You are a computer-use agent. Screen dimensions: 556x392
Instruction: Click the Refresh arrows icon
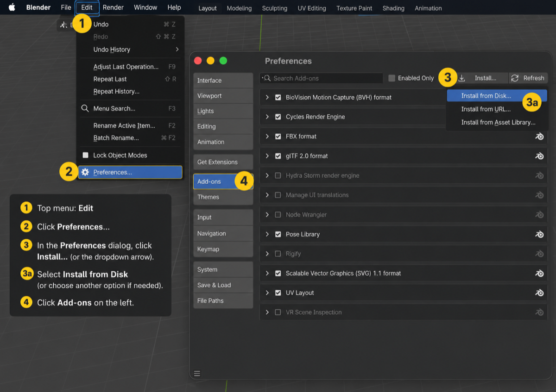pyautogui.click(x=515, y=78)
